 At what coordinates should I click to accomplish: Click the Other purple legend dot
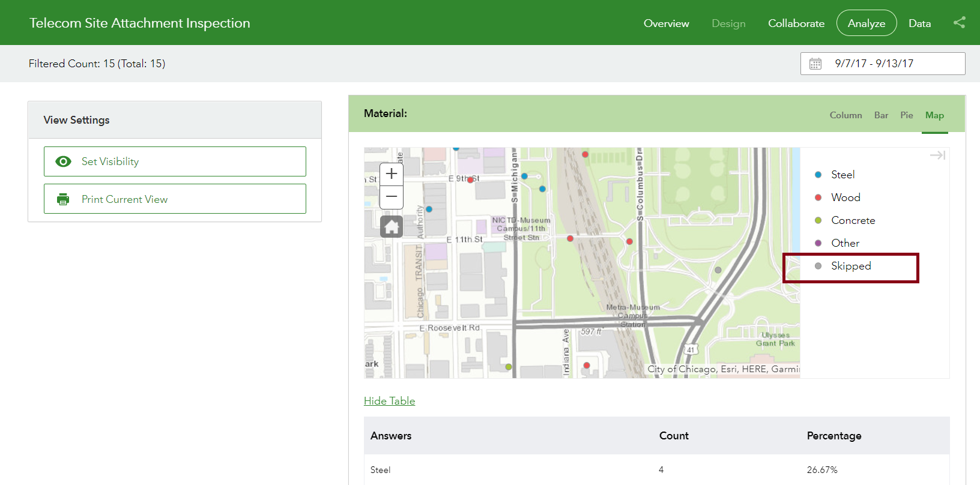click(x=818, y=243)
